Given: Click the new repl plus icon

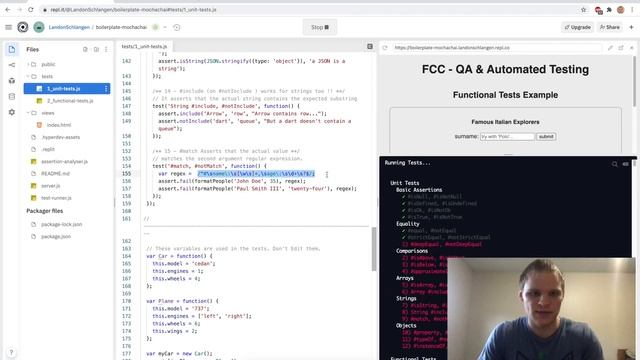Looking at the screenshot, I should [631, 27].
